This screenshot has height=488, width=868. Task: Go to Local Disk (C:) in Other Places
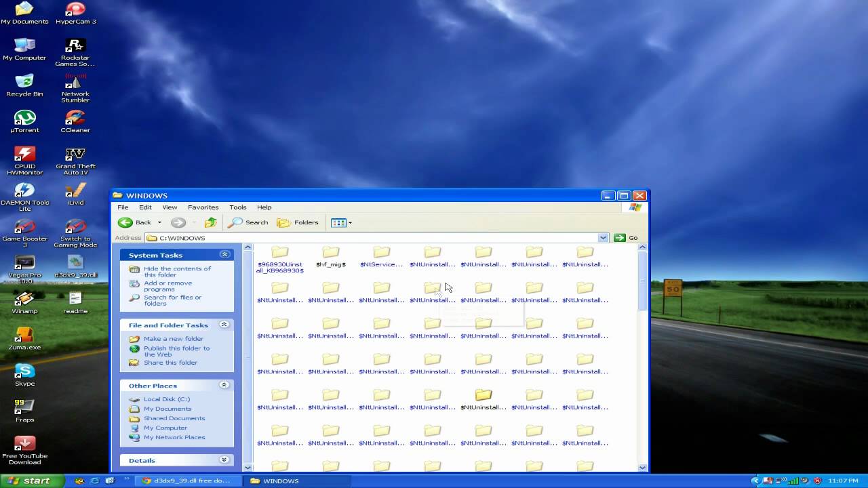click(x=166, y=399)
